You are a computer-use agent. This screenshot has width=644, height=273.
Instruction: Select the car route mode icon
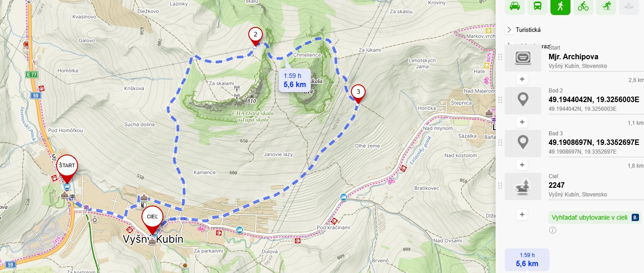[514, 6]
